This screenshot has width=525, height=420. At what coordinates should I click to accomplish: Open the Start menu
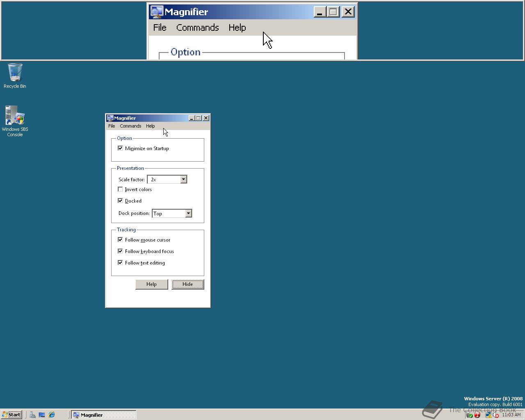(11, 415)
